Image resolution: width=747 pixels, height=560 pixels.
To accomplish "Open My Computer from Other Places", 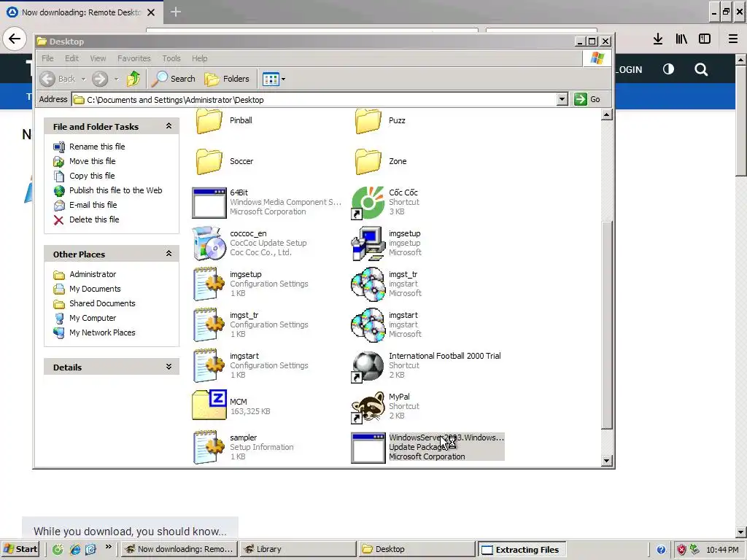I will [93, 318].
